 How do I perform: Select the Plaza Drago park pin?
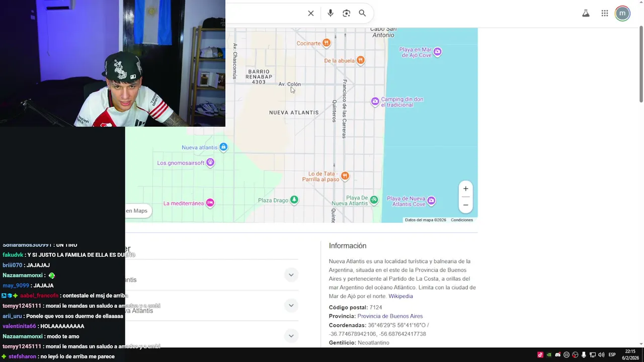tap(294, 200)
